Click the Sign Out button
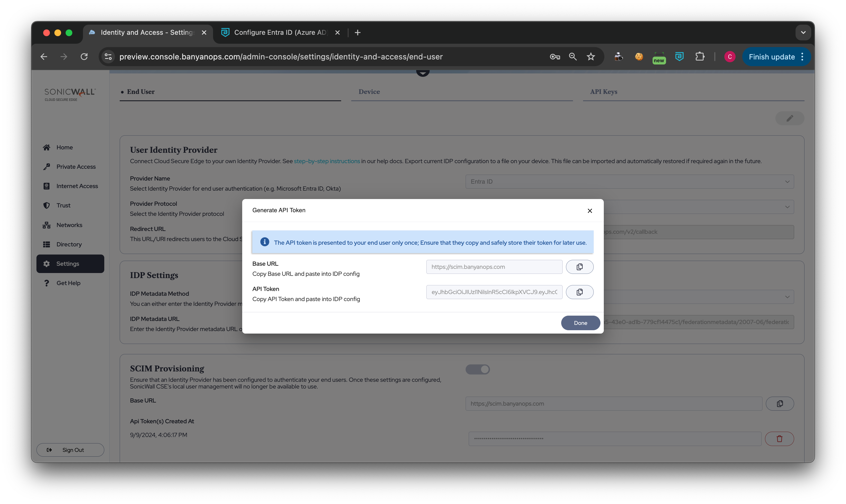Image resolution: width=846 pixels, height=504 pixels. coord(70,450)
